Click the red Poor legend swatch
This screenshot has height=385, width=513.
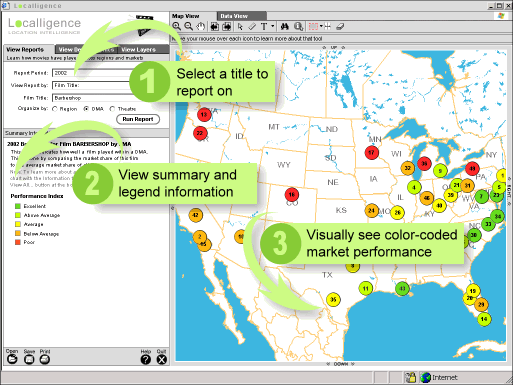[x=18, y=242]
